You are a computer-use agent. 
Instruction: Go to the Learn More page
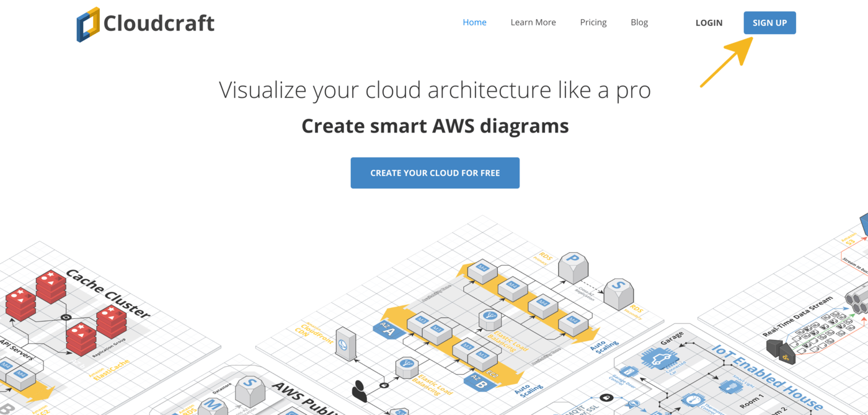click(533, 22)
